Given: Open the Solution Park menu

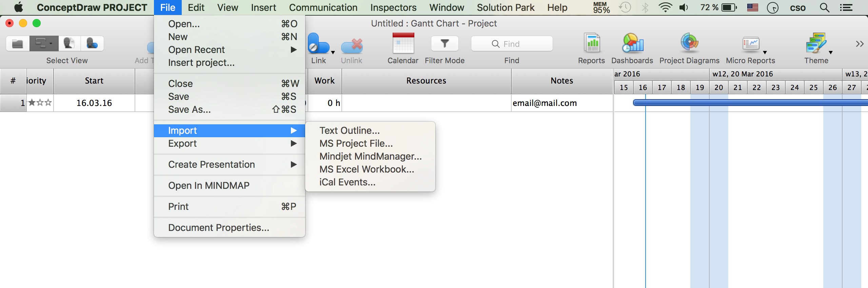Looking at the screenshot, I should click(506, 7).
